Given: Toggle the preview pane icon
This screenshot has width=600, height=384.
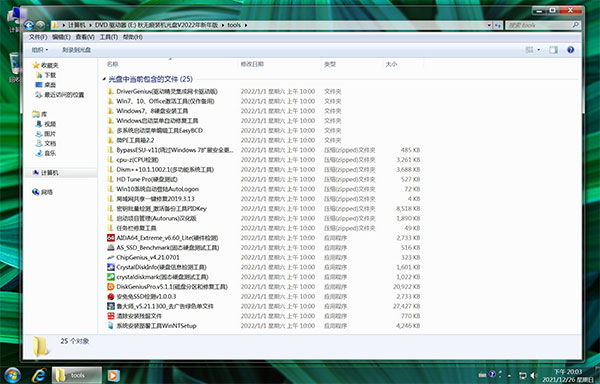Looking at the screenshot, I should pos(553,50).
